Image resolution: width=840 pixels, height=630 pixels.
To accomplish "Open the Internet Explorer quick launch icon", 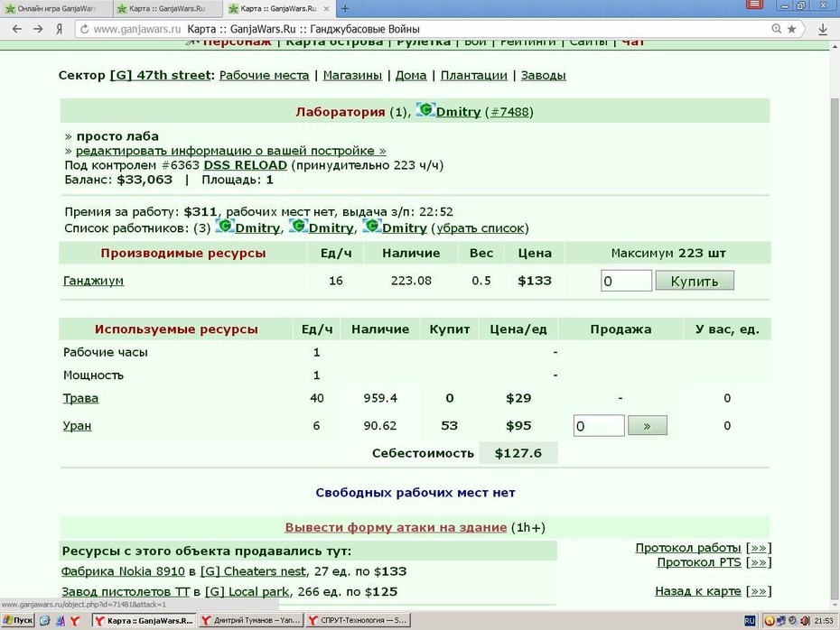I will tap(45, 620).
